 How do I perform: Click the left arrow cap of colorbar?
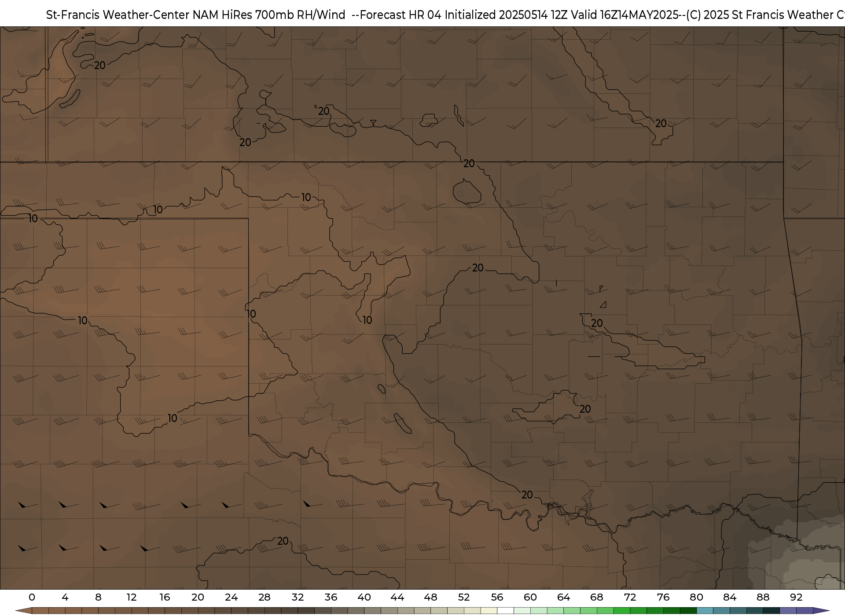pos(23,611)
